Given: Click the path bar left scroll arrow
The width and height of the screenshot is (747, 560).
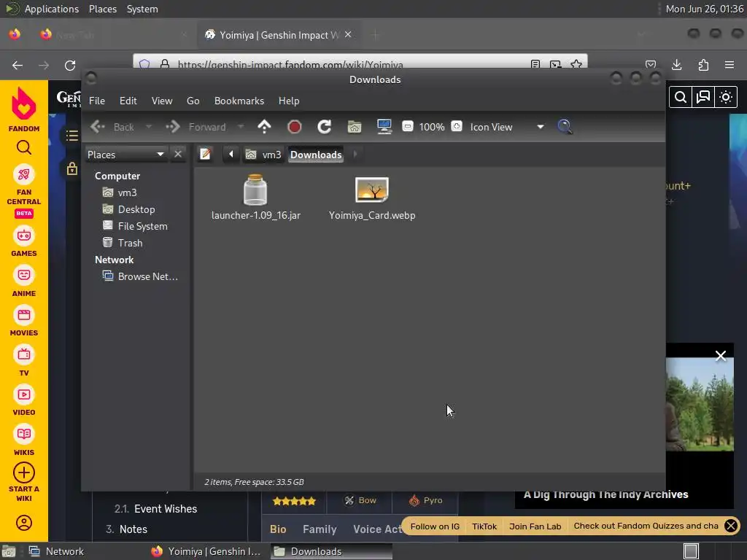Looking at the screenshot, I should 231,155.
